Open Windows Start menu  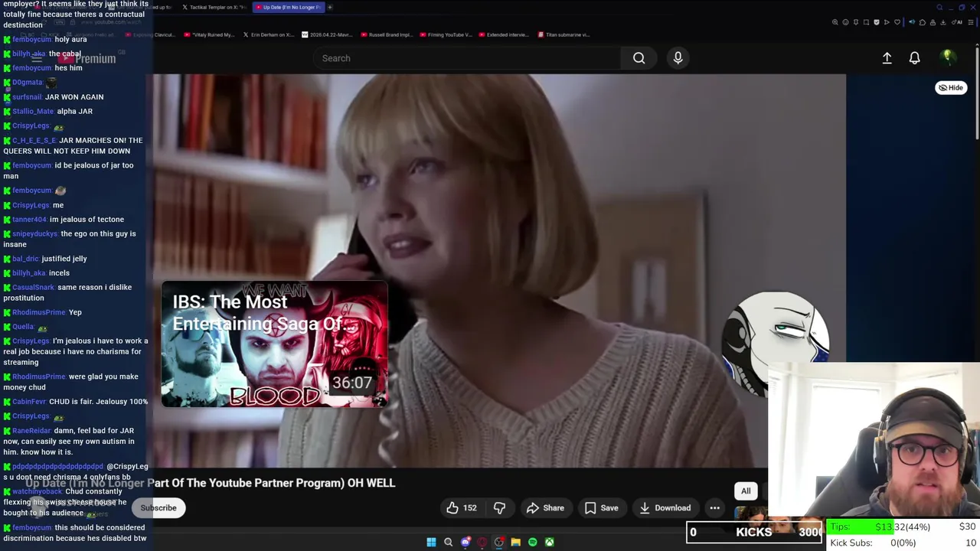(x=431, y=542)
